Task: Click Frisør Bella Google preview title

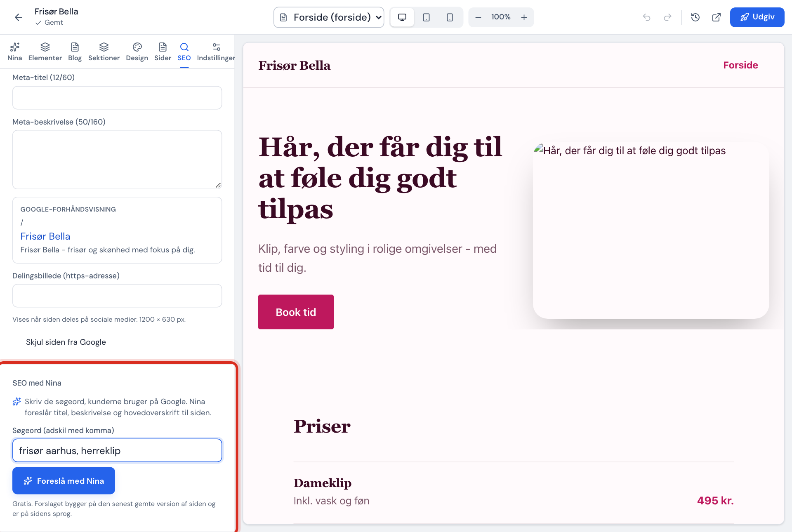Action: coord(45,236)
